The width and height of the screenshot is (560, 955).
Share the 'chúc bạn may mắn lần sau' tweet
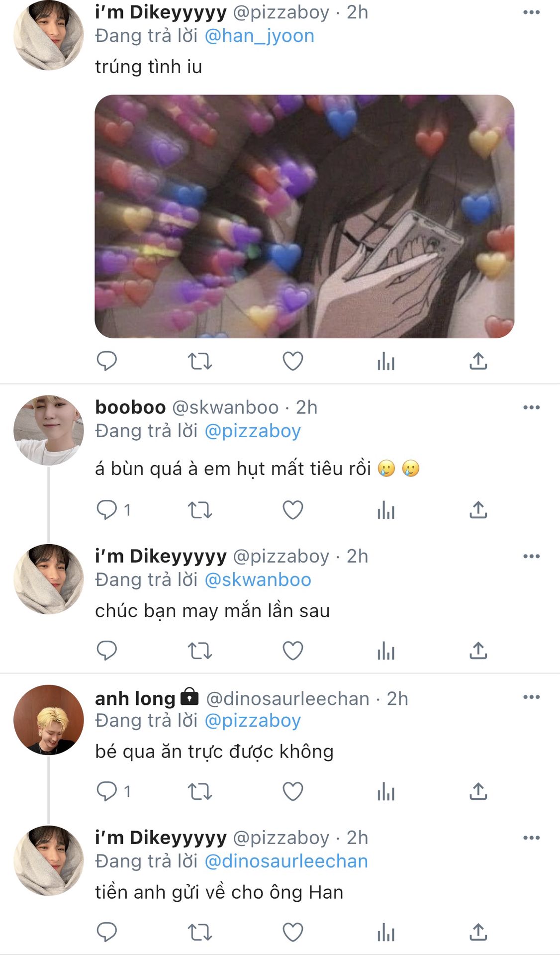coord(478,651)
